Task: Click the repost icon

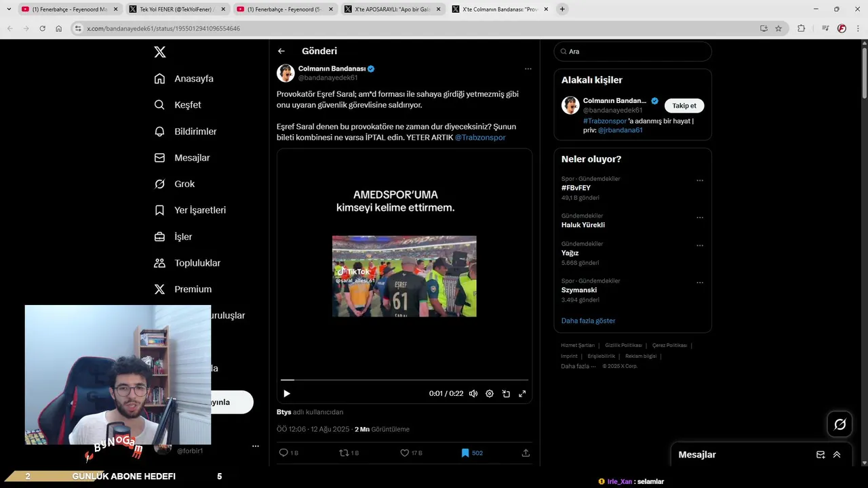Action: (x=344, y=453)
